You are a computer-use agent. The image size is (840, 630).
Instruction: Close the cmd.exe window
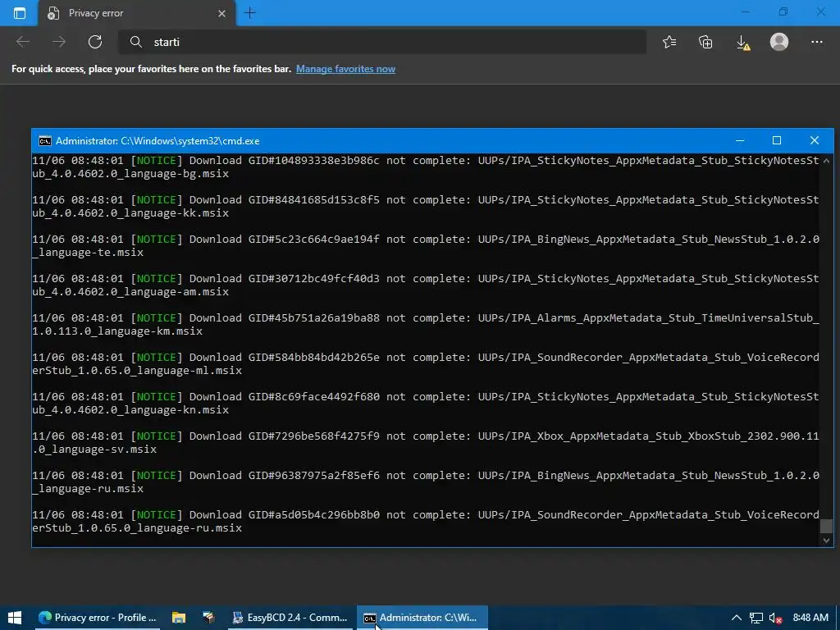coord(815,140)
